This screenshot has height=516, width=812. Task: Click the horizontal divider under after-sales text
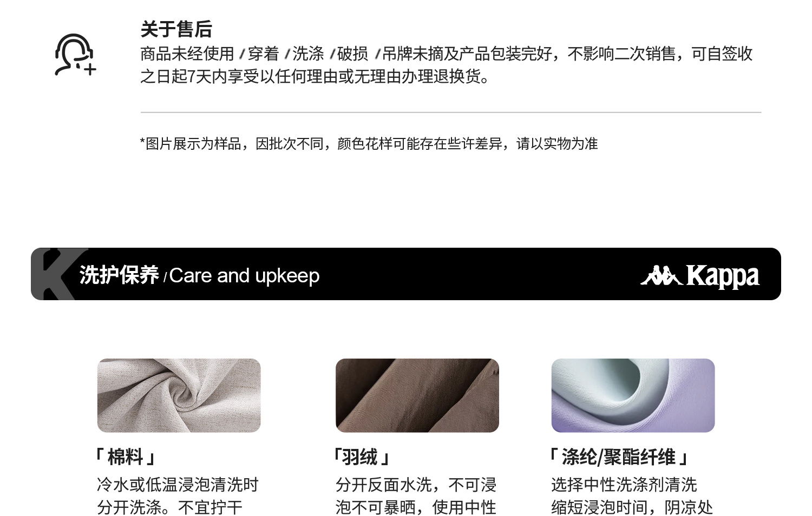451,113
